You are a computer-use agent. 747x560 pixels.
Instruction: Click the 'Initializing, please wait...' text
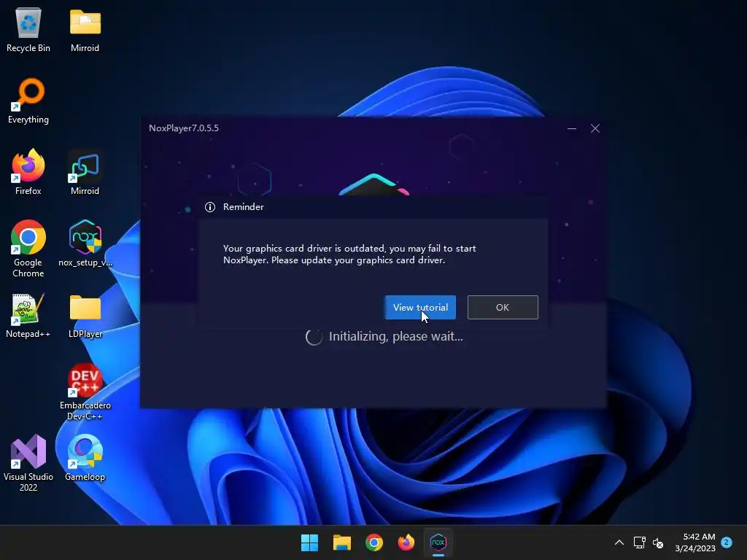click(396, 337)
